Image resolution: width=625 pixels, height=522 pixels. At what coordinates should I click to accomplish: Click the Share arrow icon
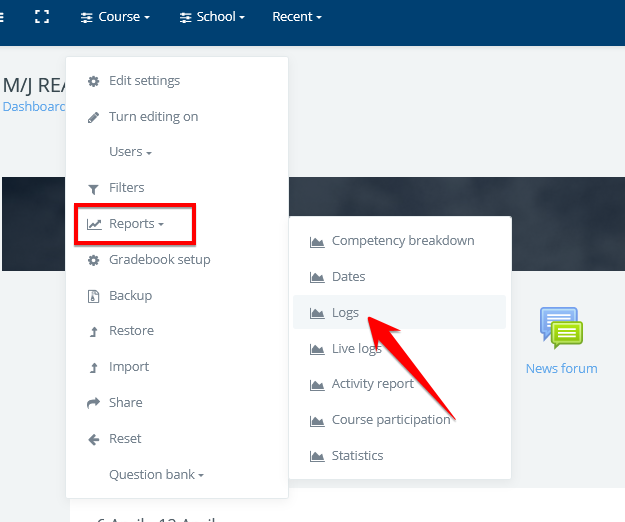click(94, 403)
